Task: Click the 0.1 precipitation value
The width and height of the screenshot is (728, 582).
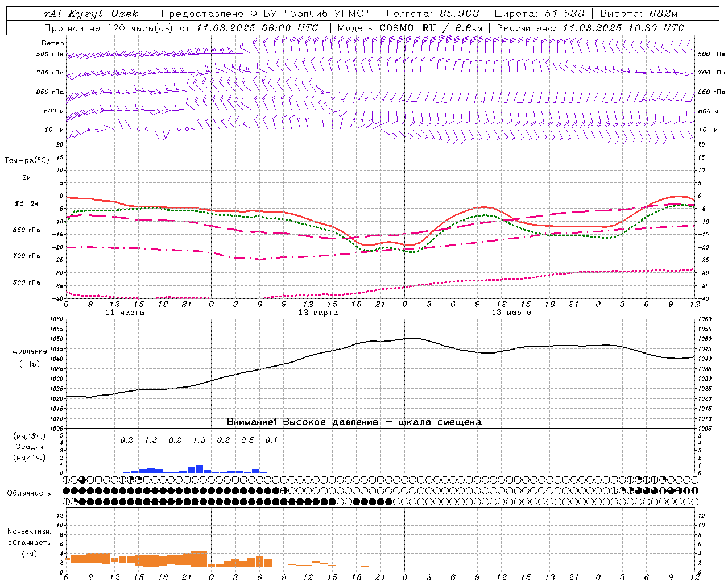Action: (272, 440)
